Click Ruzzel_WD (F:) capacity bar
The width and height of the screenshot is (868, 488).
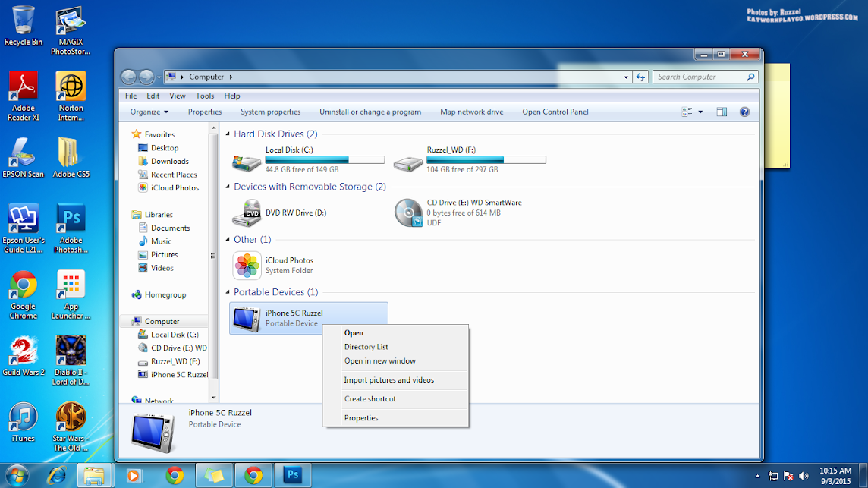click(486, 160)
